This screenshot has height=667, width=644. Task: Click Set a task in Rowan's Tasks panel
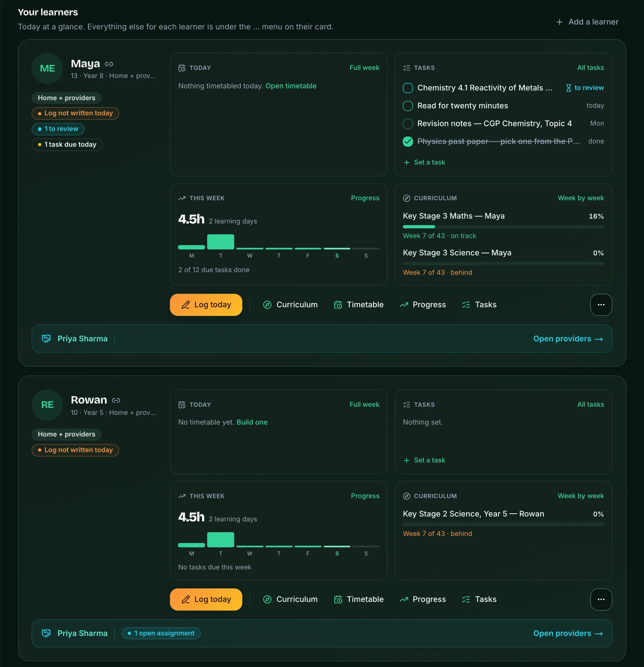424,460
